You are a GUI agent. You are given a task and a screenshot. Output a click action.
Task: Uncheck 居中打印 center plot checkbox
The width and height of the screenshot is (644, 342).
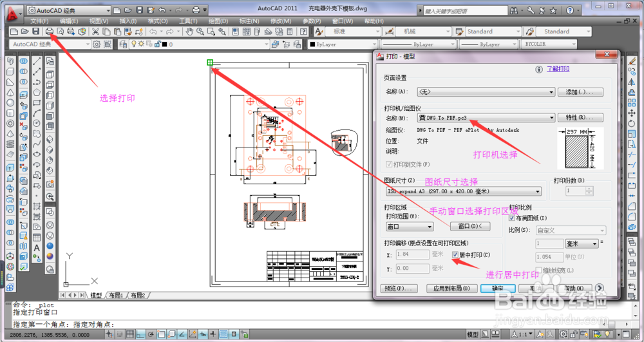(x=455, y=255)
